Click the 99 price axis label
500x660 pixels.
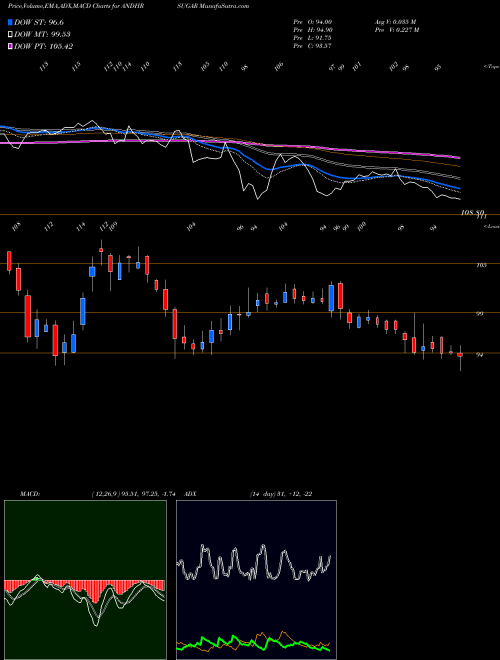click(x=479, y=314)
